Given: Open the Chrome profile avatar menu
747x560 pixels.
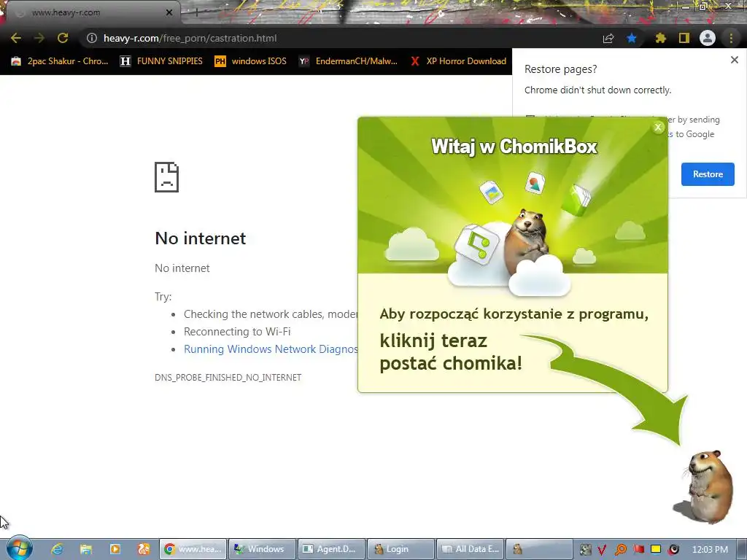Looking at the screenshot, I should [x=708, y=38].
